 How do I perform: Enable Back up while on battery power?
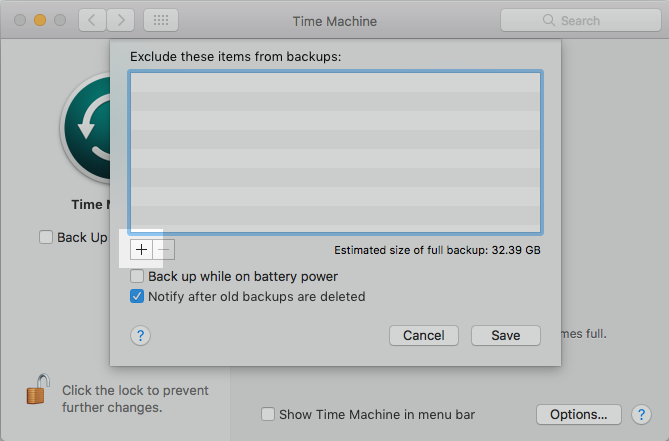point(138,276)
